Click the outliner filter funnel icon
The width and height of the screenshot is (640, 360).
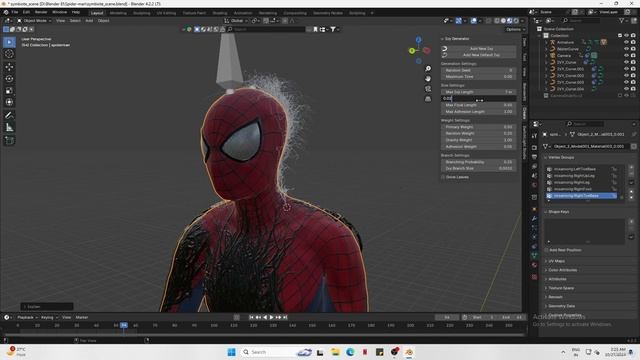(622, 20)
